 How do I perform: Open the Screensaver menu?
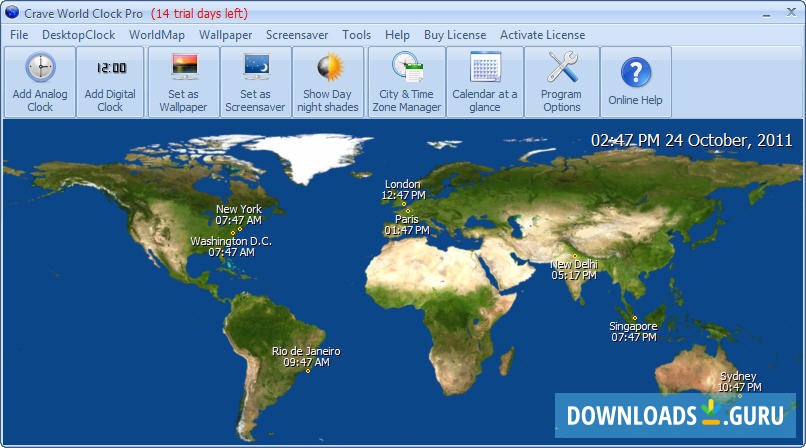click(297, 35)
